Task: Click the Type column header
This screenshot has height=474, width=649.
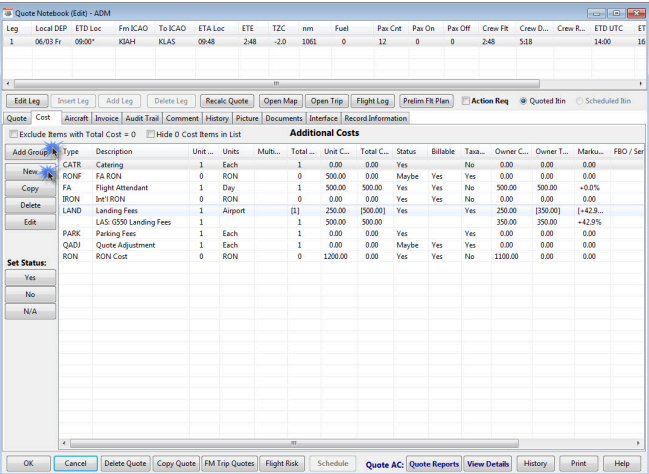Action: (76, 152)
